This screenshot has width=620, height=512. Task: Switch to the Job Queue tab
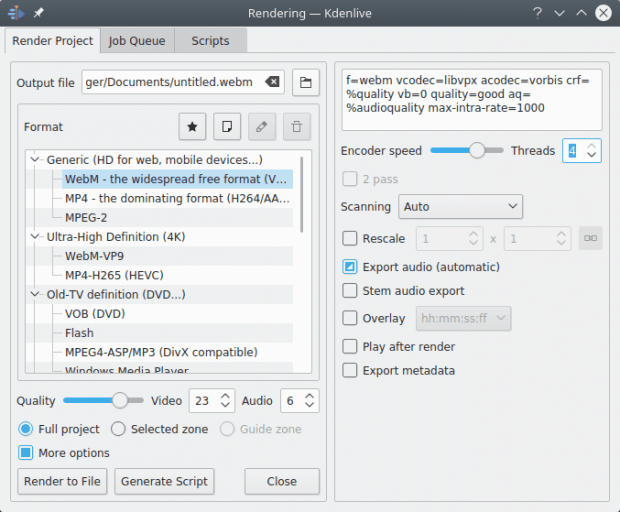tap(137, 40)
